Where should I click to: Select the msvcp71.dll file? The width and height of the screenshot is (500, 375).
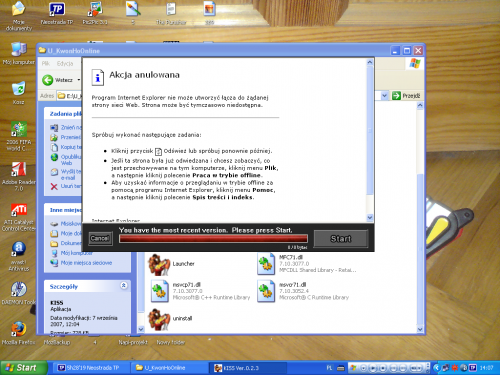pos(200,291)
